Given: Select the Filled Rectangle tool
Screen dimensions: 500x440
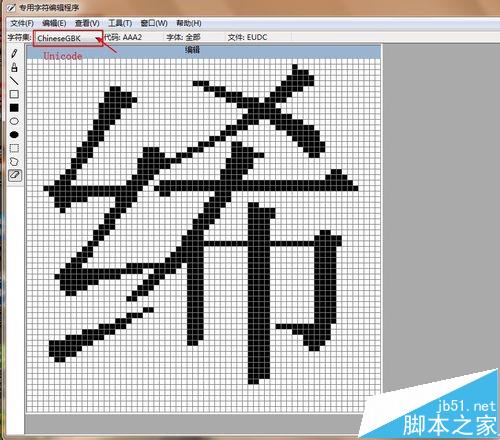Looking at the screenshot, I should click(14, 108).
